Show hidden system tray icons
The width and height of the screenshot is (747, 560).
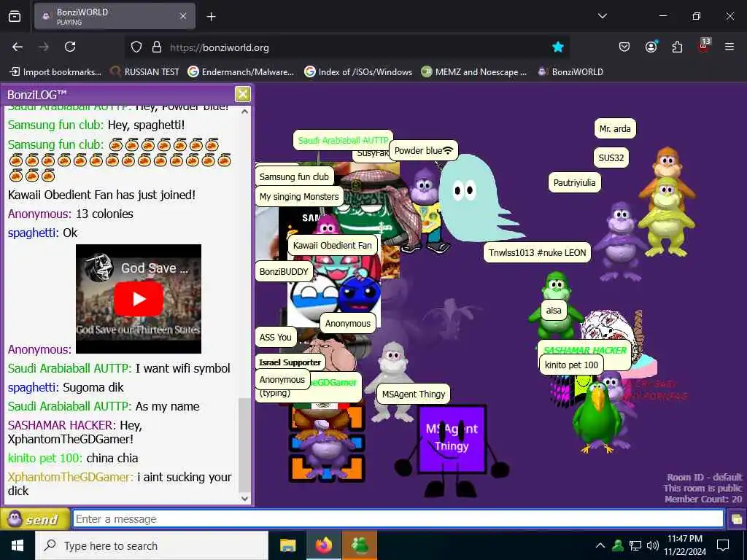[600, 545]
